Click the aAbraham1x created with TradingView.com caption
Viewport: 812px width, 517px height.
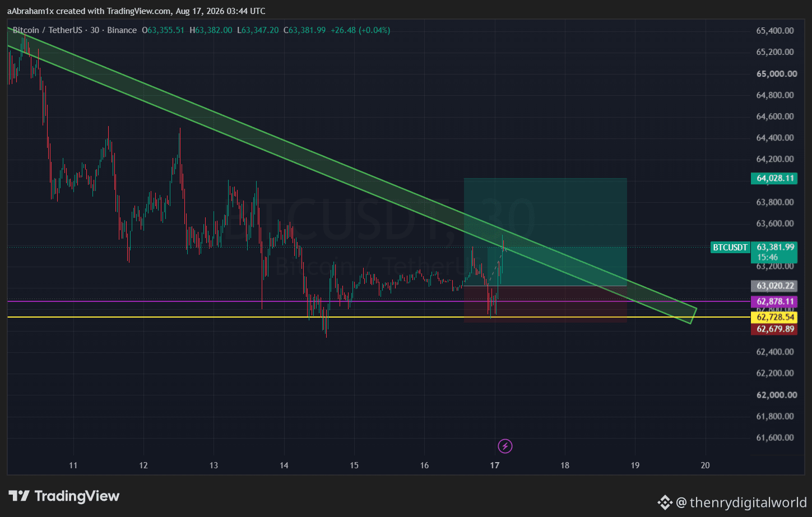pyautogui.click(x=136, y=11)
